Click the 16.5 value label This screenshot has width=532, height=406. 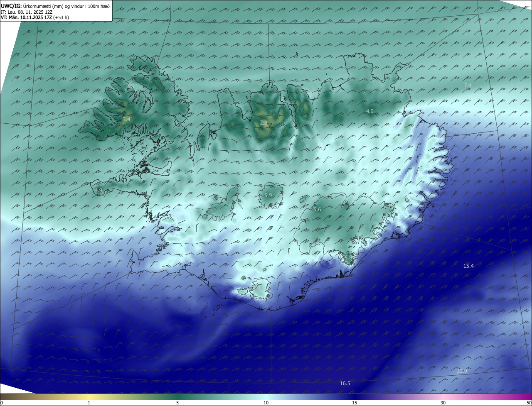click(345, 383)
